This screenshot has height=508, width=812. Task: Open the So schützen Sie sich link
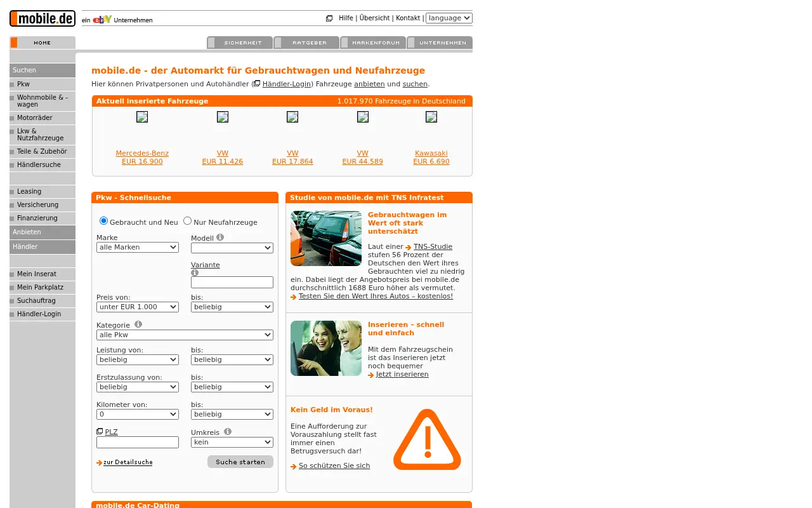(x=334, y=466)
